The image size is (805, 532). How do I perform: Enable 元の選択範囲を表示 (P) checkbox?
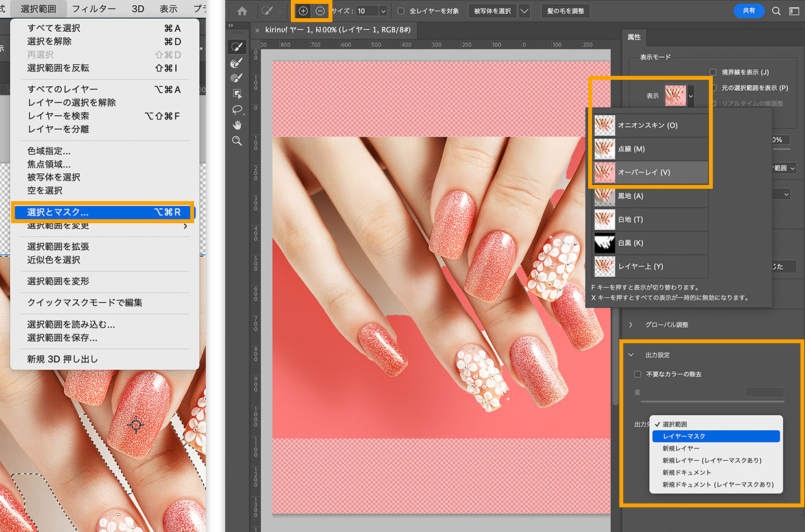pyautogui.click(x=713, y=88)
